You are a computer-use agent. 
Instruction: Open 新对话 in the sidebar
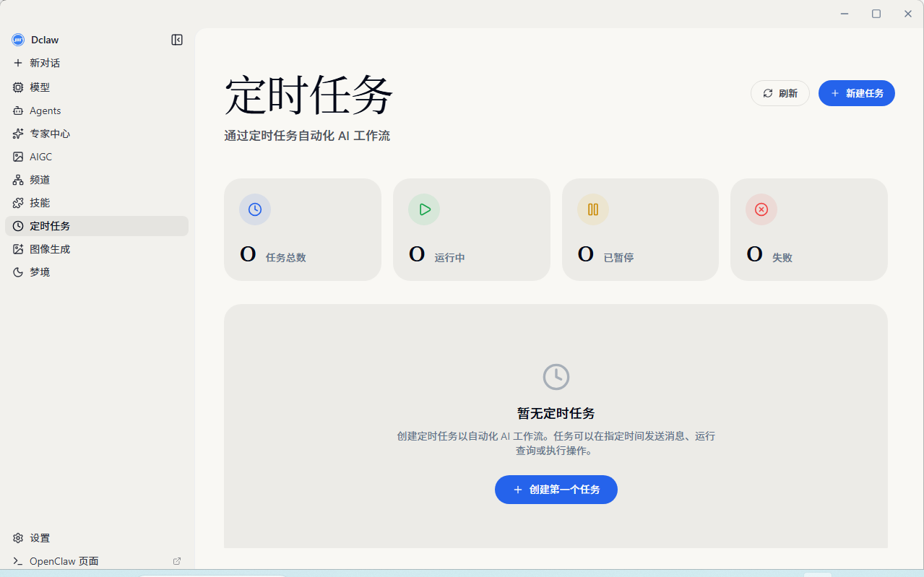click(x=97, y=63)
